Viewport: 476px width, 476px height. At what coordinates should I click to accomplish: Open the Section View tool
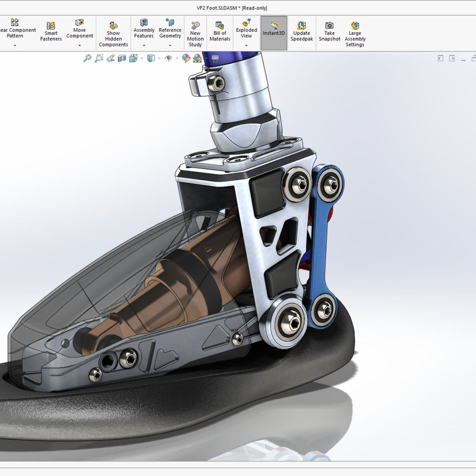pos(121,59)
